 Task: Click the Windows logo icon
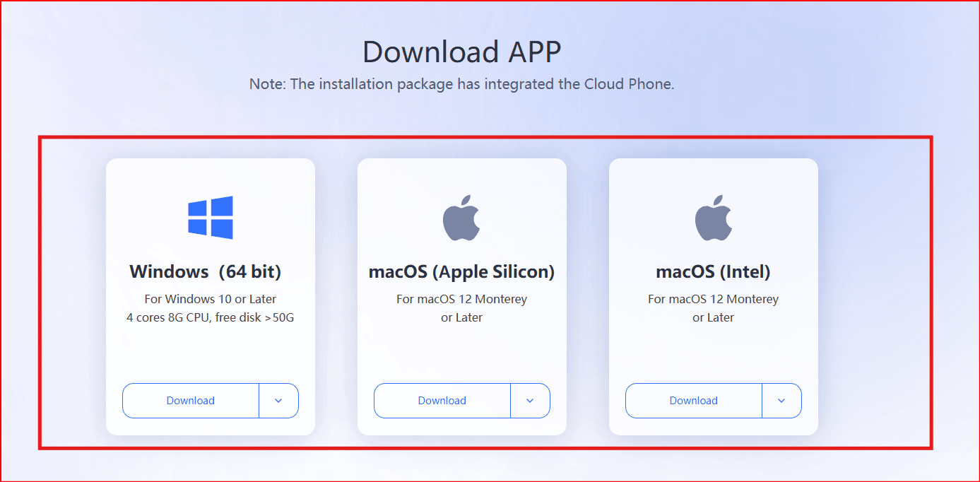tap(211, 218)
